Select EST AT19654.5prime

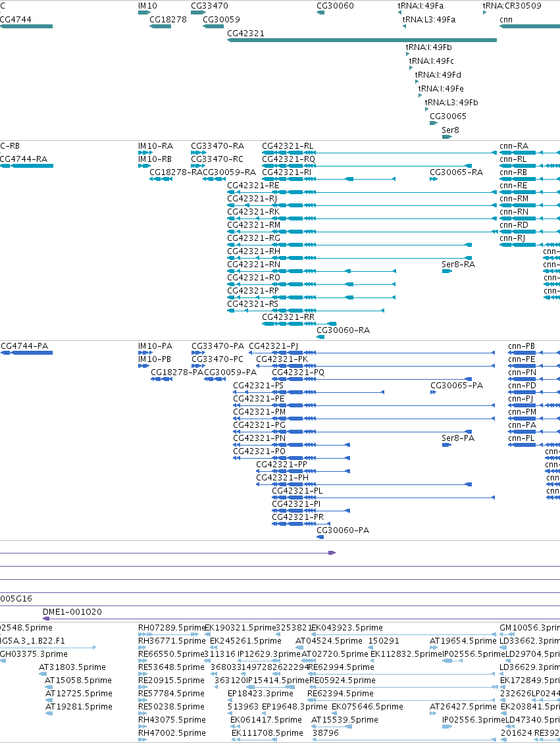point(463,640)
